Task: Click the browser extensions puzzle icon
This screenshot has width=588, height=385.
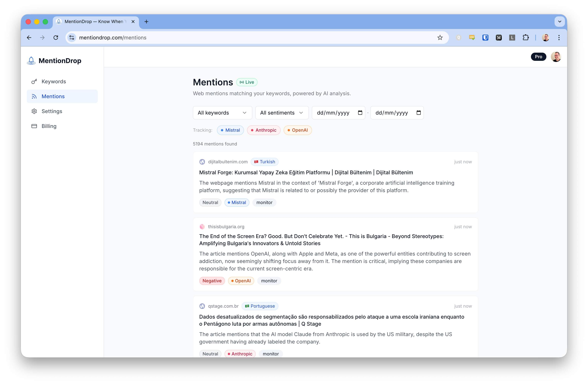Action: point(526,38)
